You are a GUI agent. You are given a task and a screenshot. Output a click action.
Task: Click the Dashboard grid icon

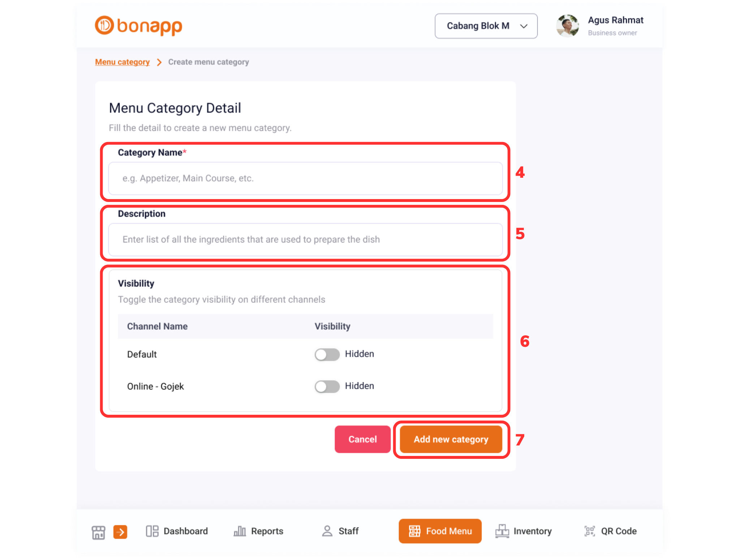(x=152, y=531)
